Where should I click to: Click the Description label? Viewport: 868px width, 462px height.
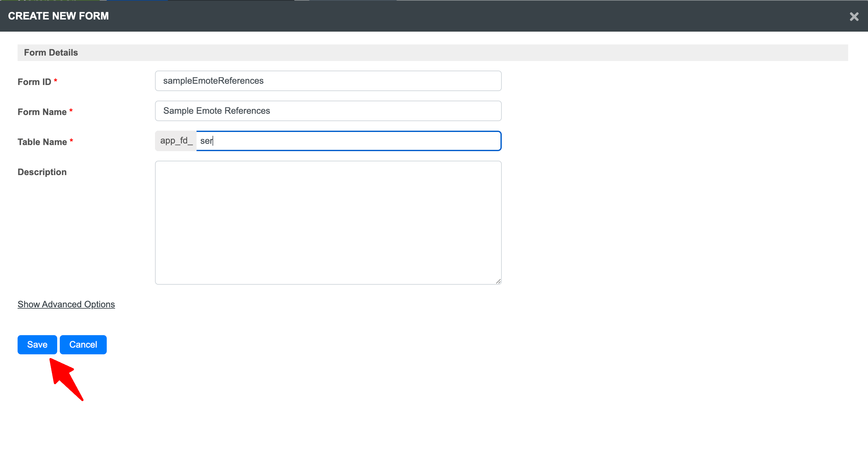pyautogui.click(x=42, y=172)
